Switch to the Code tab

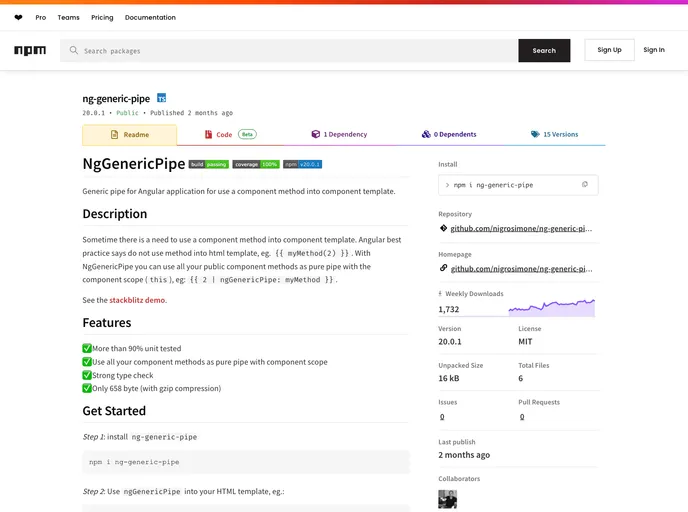click(x=224, y=134)
